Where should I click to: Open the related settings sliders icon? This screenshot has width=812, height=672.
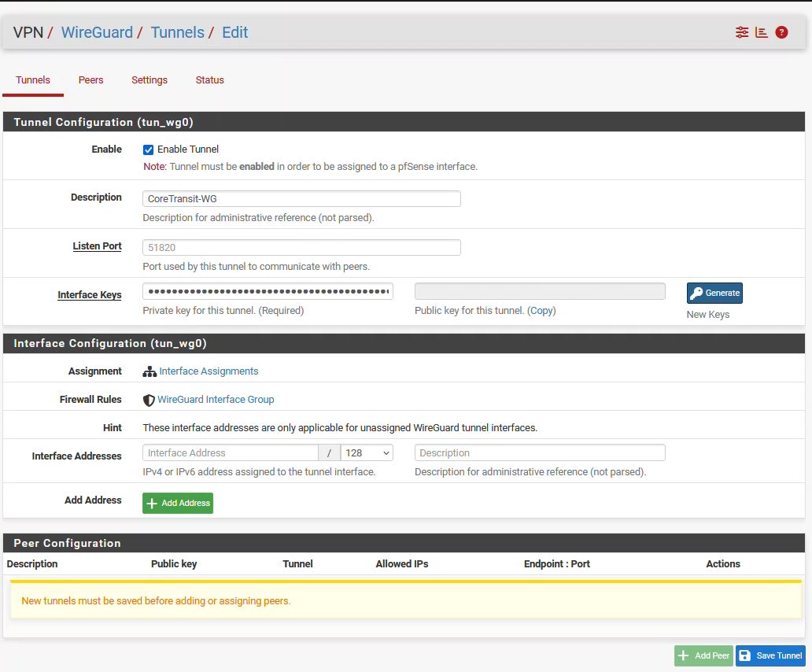(742, 32)
